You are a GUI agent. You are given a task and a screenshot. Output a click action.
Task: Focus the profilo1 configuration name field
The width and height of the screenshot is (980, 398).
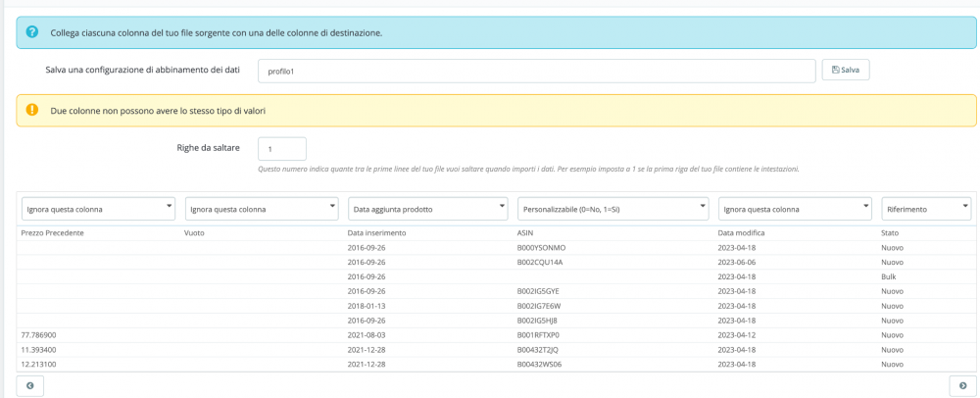[537, 72]
